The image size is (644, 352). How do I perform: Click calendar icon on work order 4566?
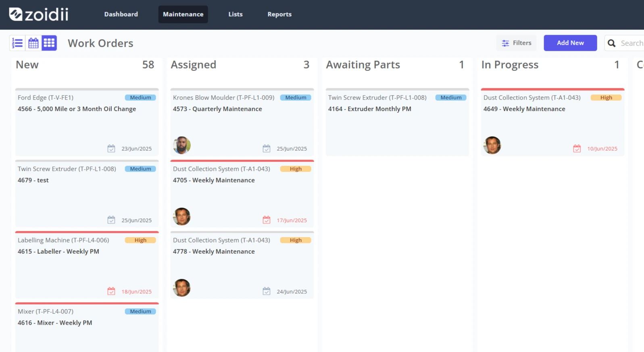tap(111, 149)
